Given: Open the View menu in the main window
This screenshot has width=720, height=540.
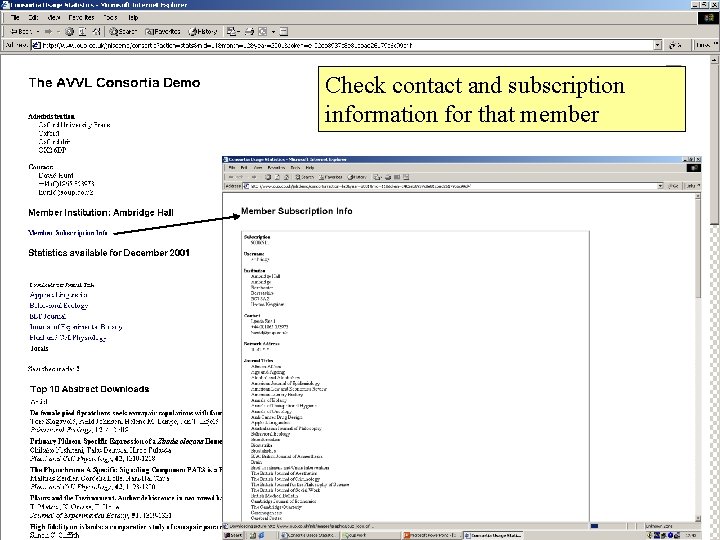Looking at the screenshot, I should (54, 17).
